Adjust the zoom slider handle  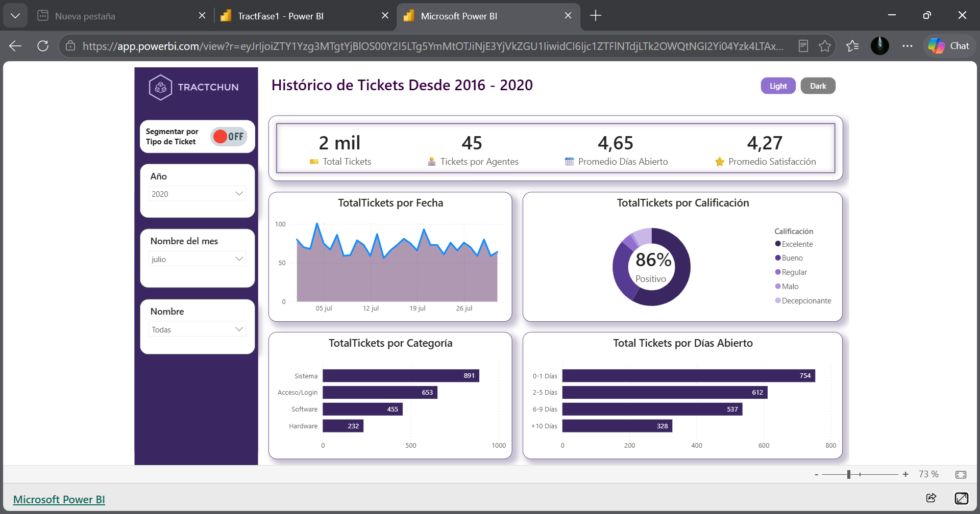(x=849, y=474)
